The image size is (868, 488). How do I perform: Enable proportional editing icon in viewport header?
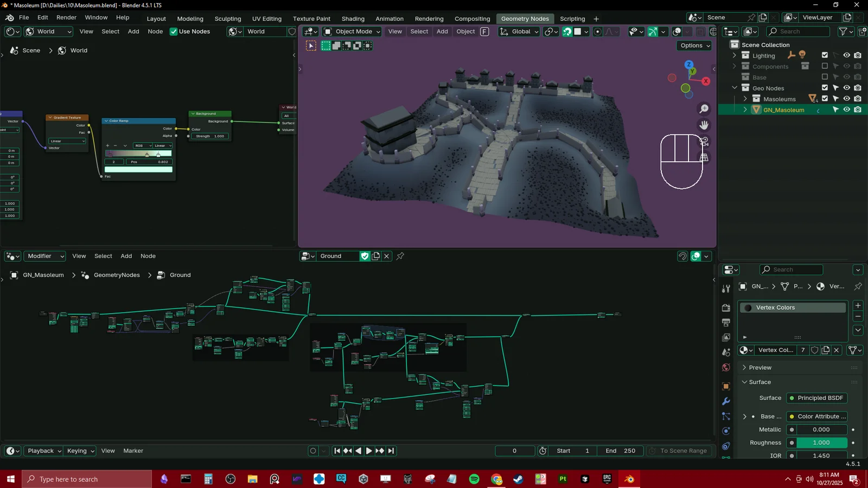[x=598, y=31]
